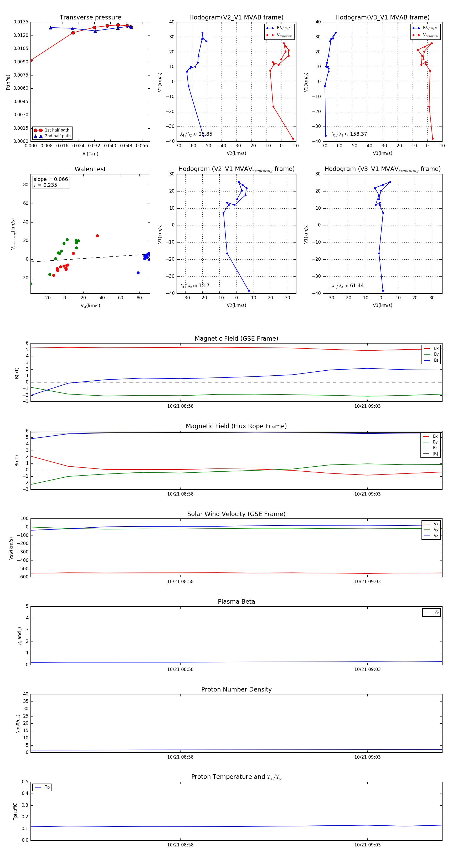This screenshot has height=868, width=473.
Task: Click the "Proton Number Density" title
Action: click(236, 689)
